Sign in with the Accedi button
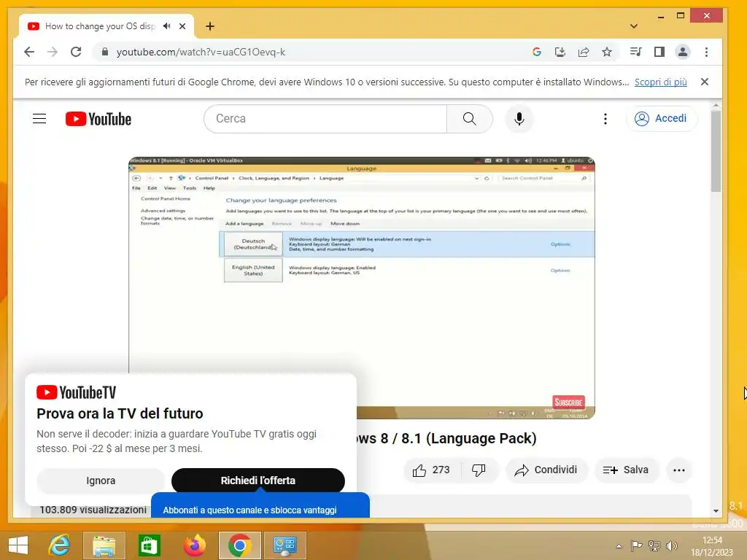 [x=662, y=119]
